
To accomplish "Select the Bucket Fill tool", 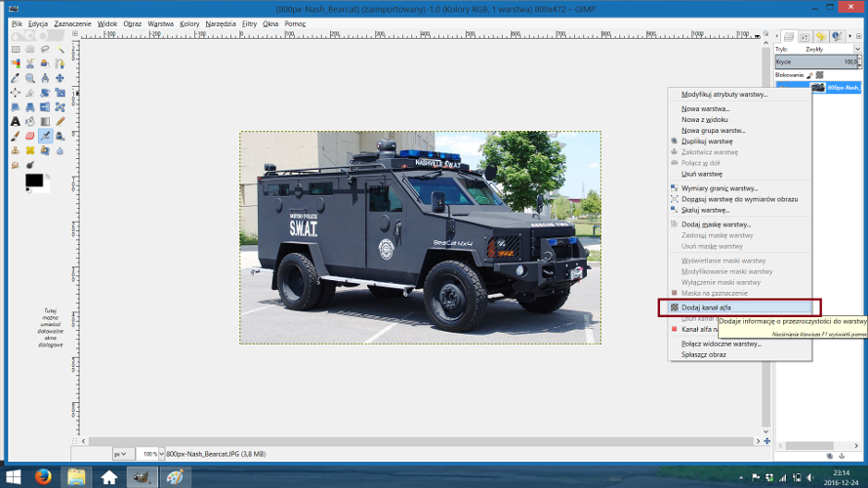I will [x=30, y=121].
